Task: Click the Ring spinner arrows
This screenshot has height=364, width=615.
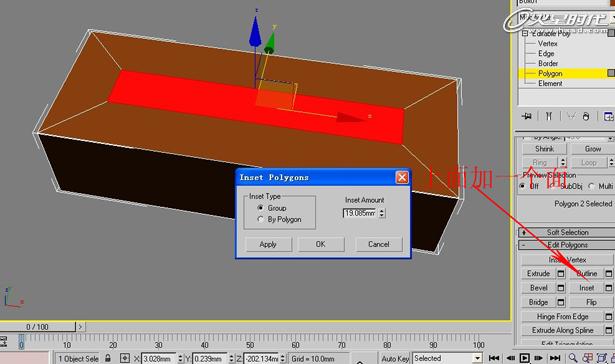Action: (x=563, y=162)
